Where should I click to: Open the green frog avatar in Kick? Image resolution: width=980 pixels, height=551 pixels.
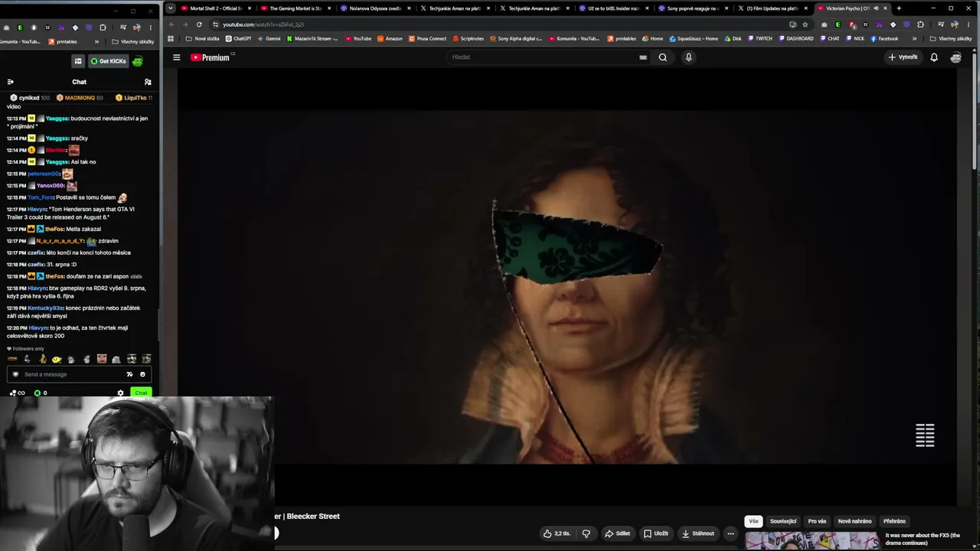[x=138, y=61]
